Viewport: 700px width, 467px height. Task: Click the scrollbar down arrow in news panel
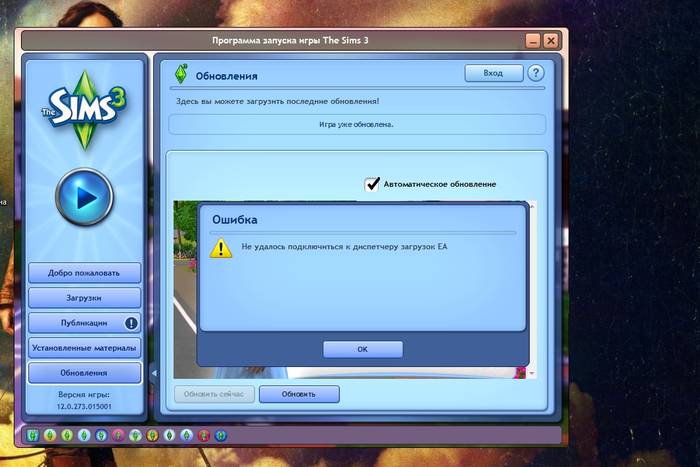tap(532, 373)
